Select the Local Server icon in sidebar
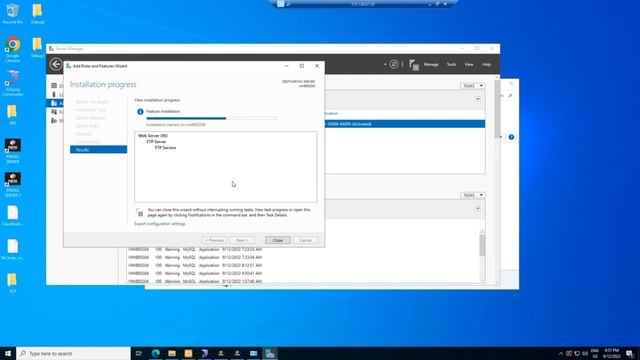640x360 pixels. 54,94
